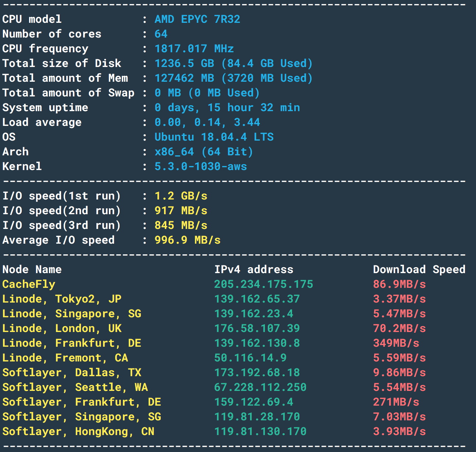Click the Linode, Tokyo2, JP node
The width and height of the screenshot is (476, 452).
pos(62,299)
